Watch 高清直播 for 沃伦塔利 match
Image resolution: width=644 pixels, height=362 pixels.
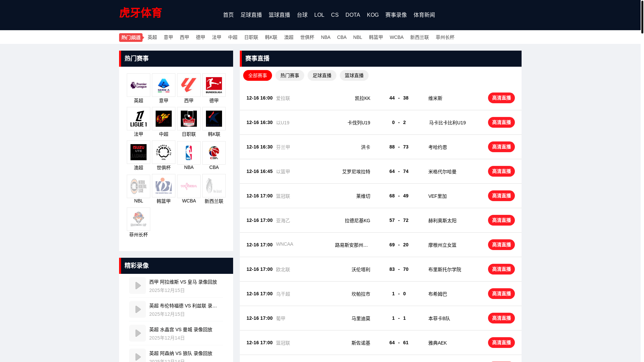[x=501, y=269]
